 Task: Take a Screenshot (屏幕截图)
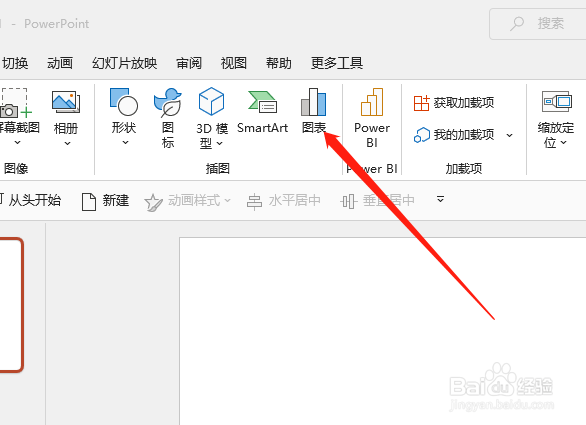click(18, 117)
